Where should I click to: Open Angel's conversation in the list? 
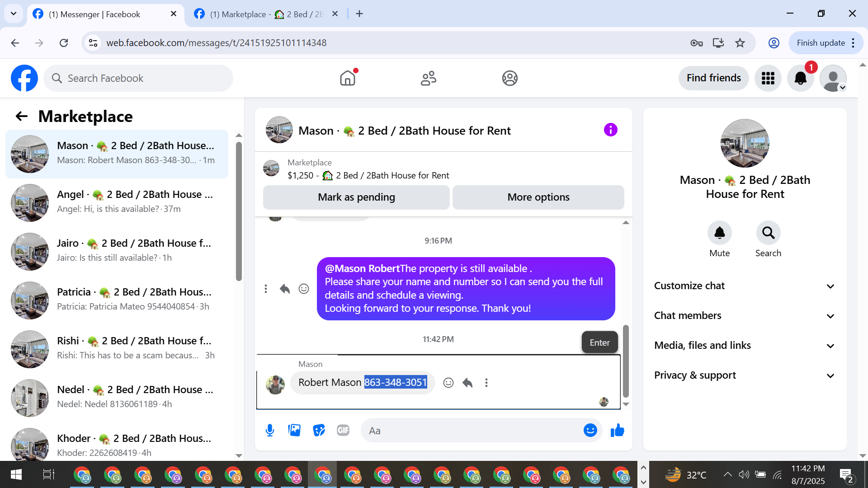click(118, 202)
